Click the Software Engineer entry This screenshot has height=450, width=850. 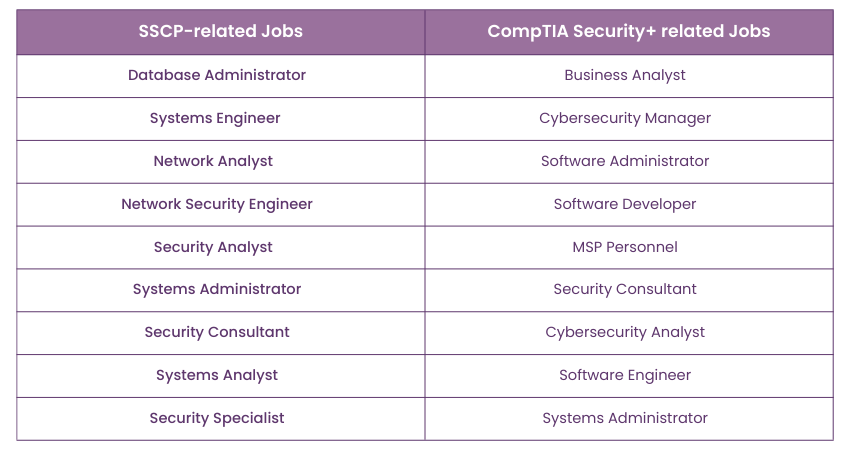tap(625, 375)
